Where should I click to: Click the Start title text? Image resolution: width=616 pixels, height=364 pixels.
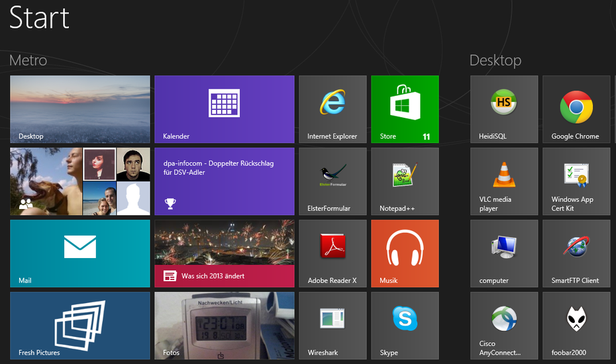coord(39,18)
